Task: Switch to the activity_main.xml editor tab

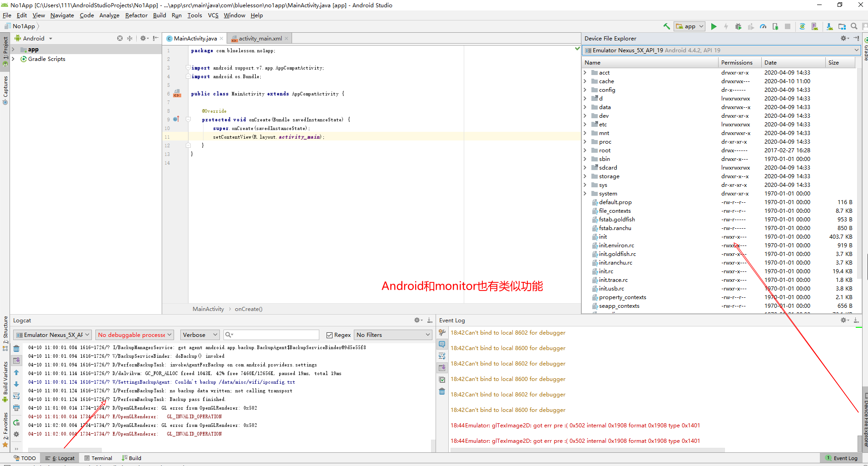Action: coord(260,39)
